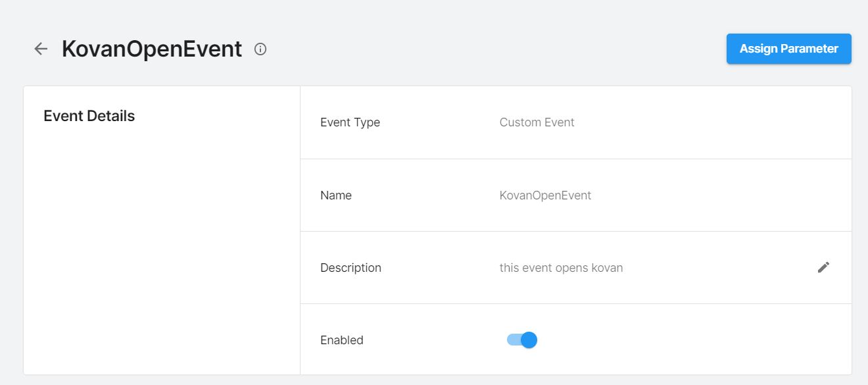The image size is (868, 385).
Task: Click the KovanOpenEvent page title
Action: (x=151, y=49)
